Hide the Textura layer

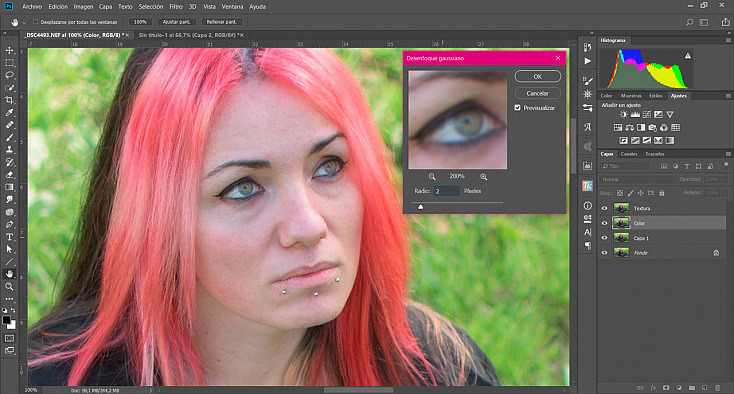(604, 208)
